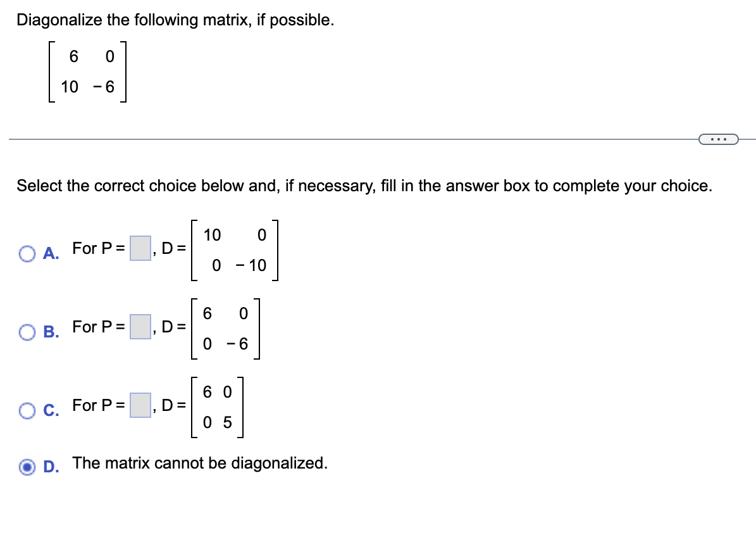756x542 pixels.
Task: Click 'For P =' text in choice A
Action: click(x=97, y=249)
